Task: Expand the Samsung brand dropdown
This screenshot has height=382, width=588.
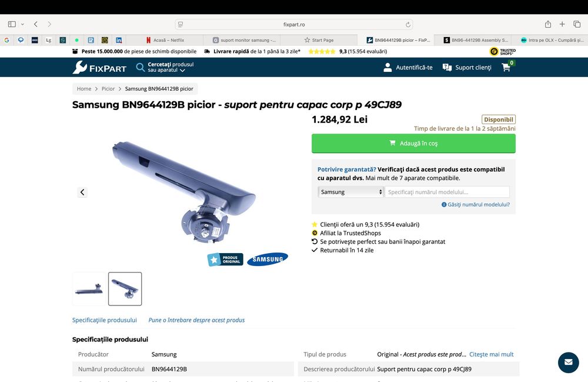Action: coord(350,192)
